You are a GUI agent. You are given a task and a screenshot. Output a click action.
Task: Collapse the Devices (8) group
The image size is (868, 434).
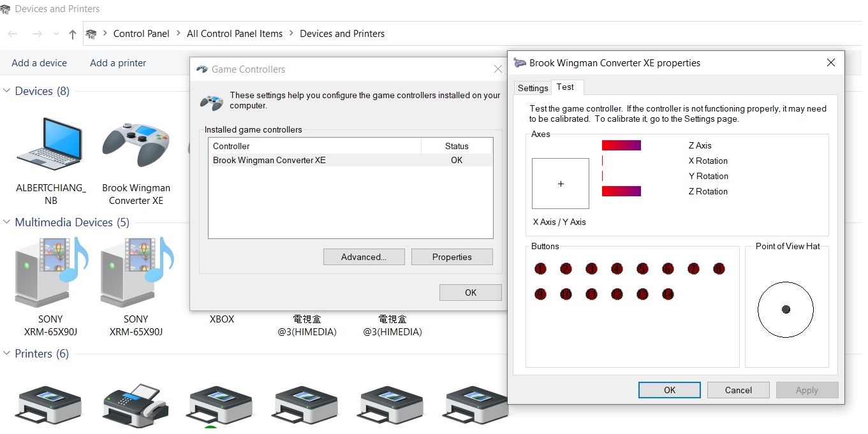(x=8, y=91)
